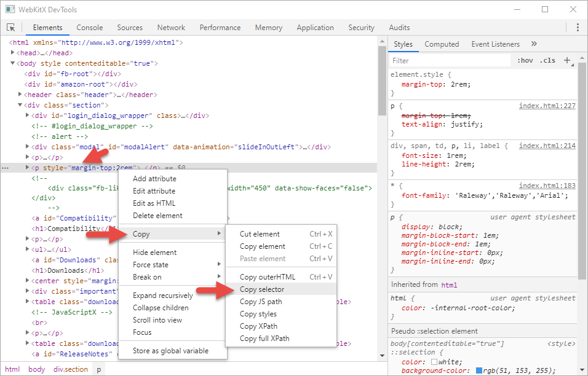588x376 pixels.
Task: Open the index.html:214 source link
Action: (x=547, y=146)
